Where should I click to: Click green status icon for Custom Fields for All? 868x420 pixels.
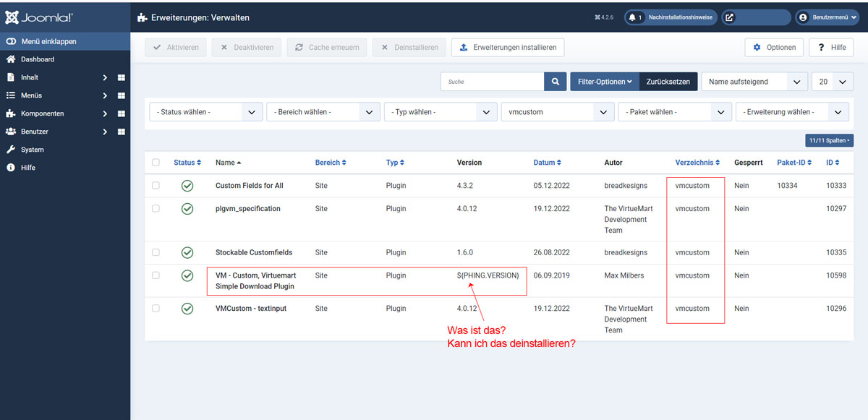187,186
